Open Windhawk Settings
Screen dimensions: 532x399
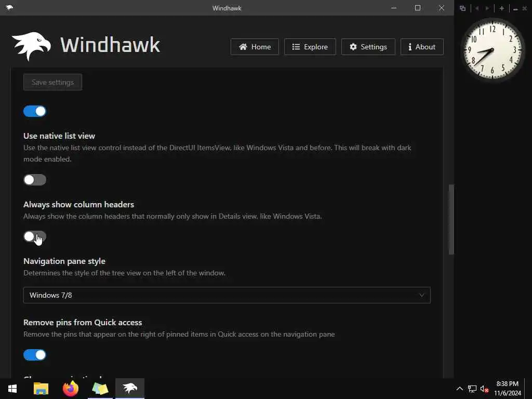click(x=368, y=47)
